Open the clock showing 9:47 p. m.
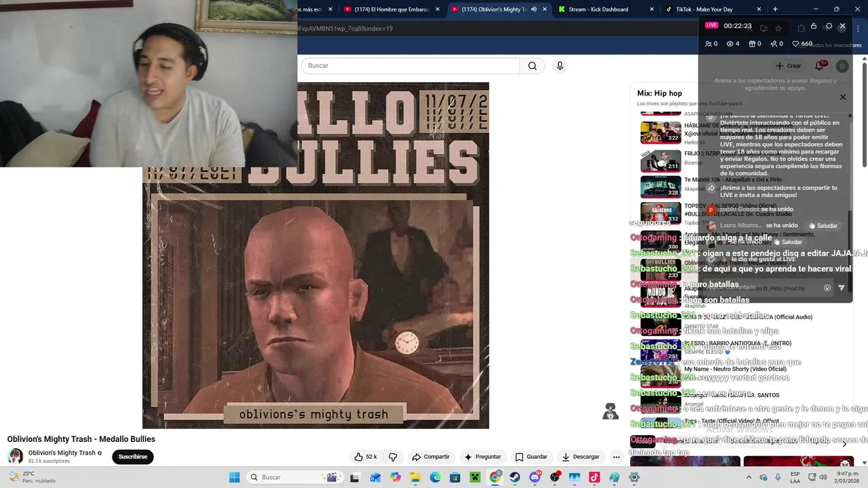Viewport: 868px width, 488px height. [846, 477]
